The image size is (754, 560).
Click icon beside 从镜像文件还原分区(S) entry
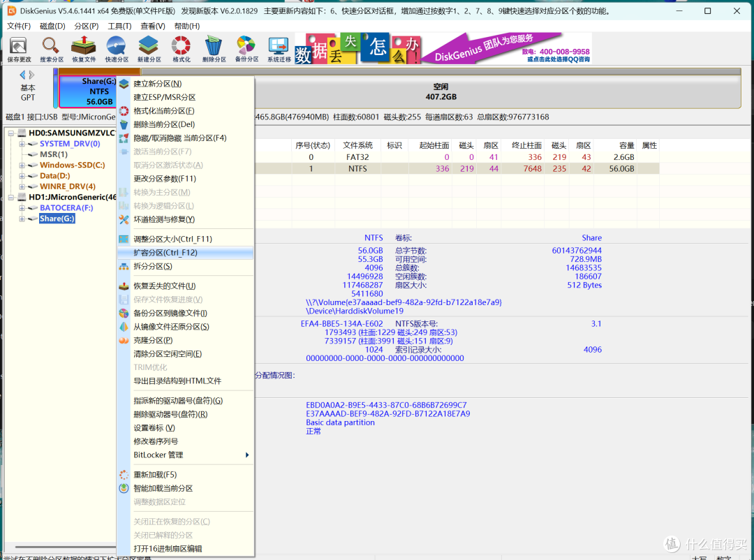pos(124,327)
